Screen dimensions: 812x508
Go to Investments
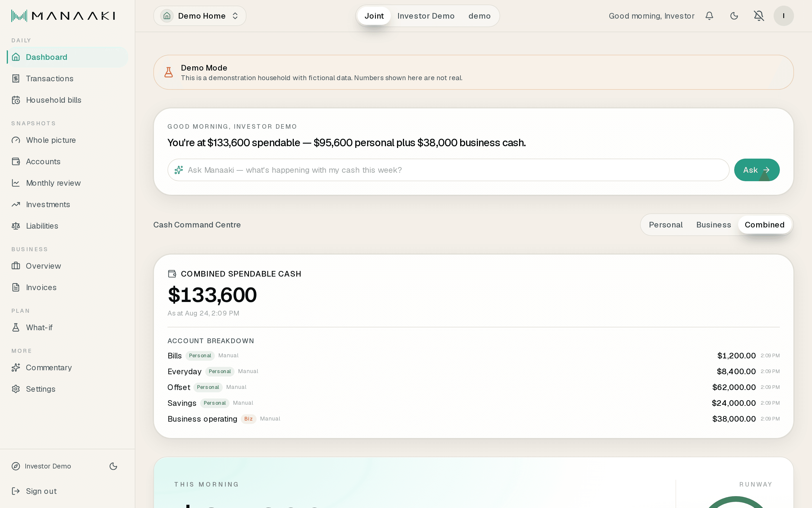[x=67, y=205]
